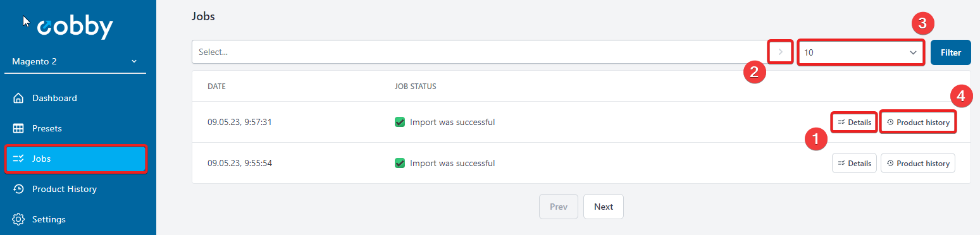Click the blue Filter button
980x235 pixels.
(950, 52)
